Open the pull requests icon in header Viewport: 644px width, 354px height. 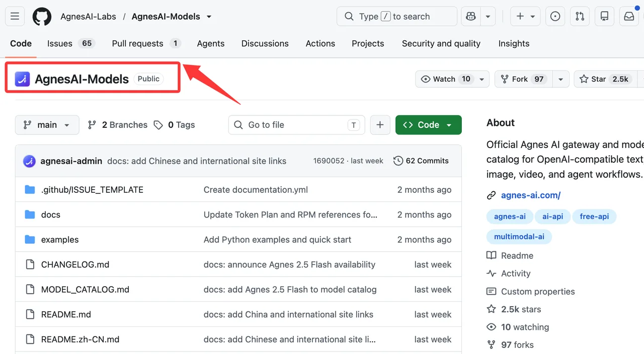580,17
